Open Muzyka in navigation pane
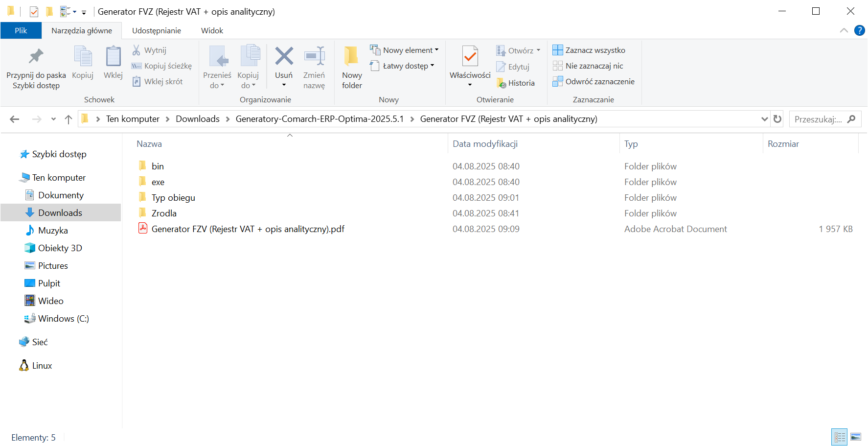The height and width of the screenshot is (446, 868). click(x=53, y=231)
